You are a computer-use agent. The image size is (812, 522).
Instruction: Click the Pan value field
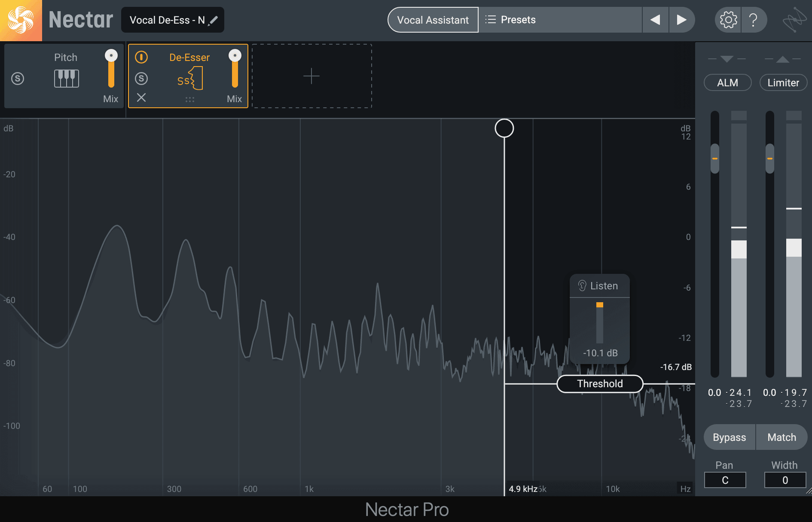click(x=725, y=480)
